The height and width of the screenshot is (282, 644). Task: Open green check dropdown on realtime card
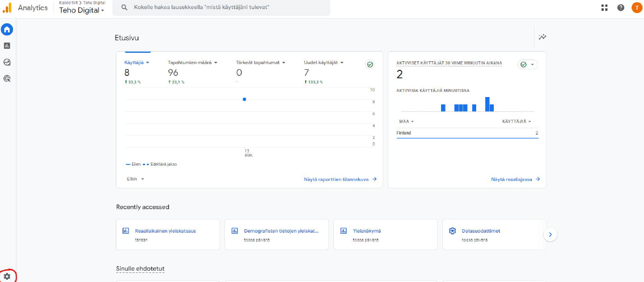pos(527,65)
